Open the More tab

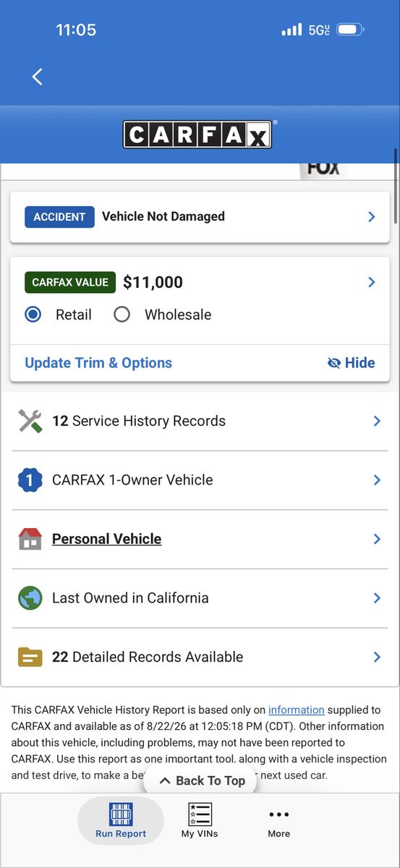[x=278, y=820]
